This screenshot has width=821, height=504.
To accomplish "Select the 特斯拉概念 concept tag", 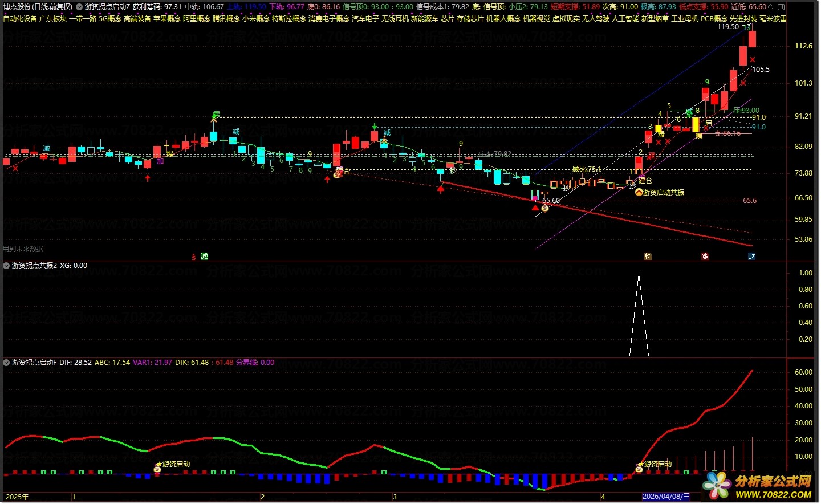I will (289, 19).
